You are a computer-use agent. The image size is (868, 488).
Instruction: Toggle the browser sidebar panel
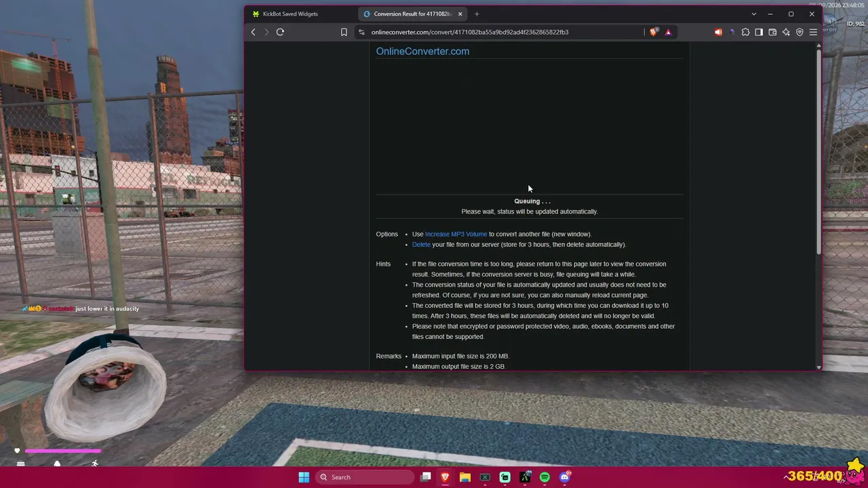click(x=759, y=32)
